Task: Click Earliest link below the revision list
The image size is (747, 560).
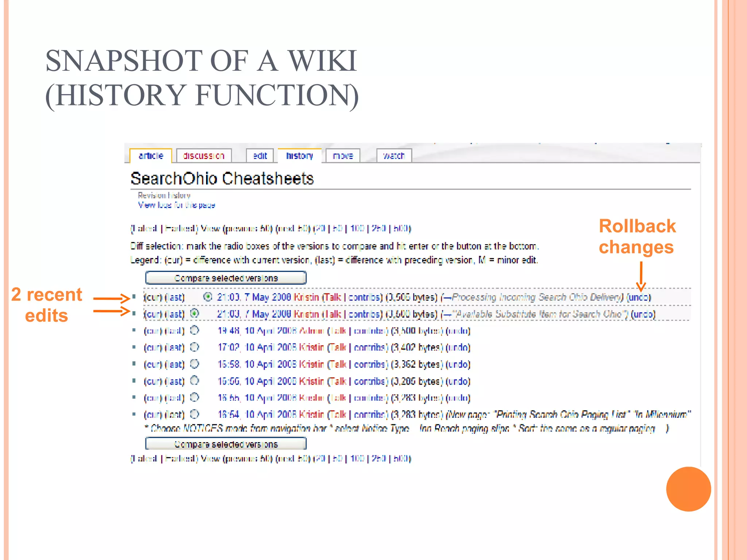Action: tap(180, 459)
